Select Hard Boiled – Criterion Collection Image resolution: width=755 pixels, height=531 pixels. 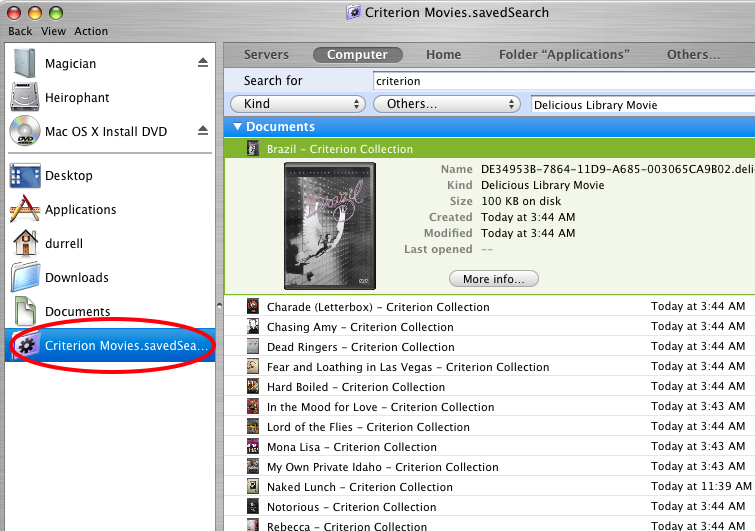point(356,387)
